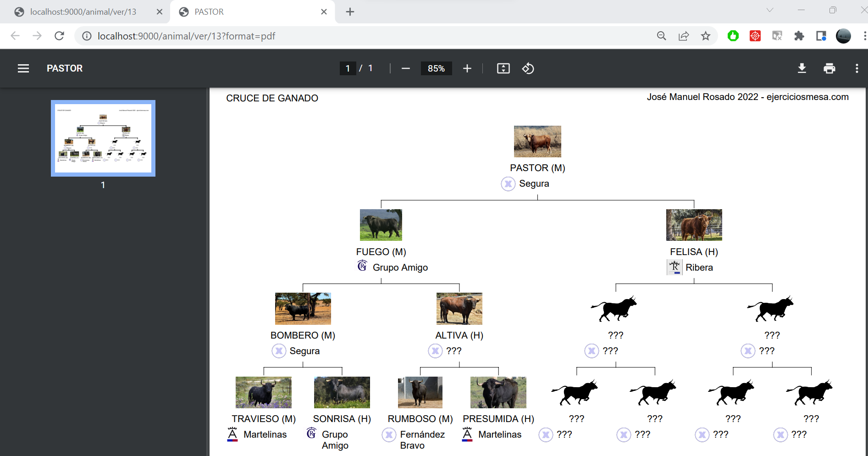Screen dimensions: 868x456
Task: Edit the zoom percentage field
Action: coord(436,68)
